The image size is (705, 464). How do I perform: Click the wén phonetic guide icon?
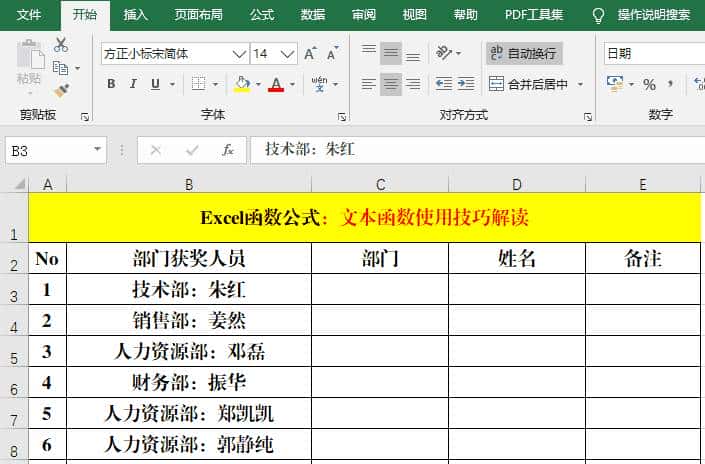319,84
